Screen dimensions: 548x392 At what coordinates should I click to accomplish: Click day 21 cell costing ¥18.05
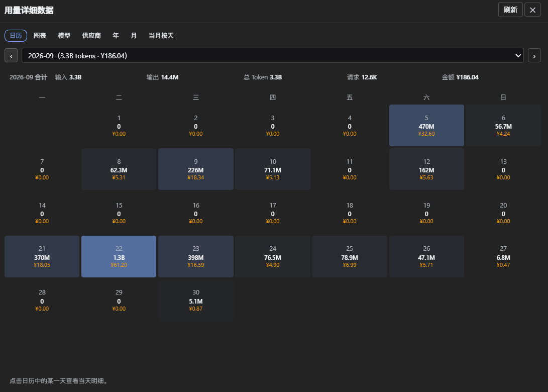pos(42,257)
